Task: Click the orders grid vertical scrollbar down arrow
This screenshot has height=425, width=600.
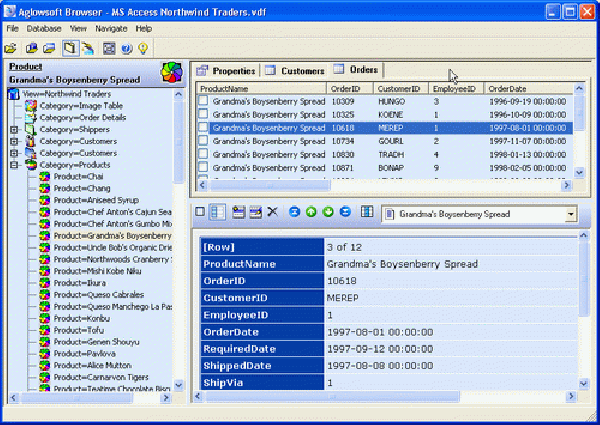Action: [x=579, y=173]
